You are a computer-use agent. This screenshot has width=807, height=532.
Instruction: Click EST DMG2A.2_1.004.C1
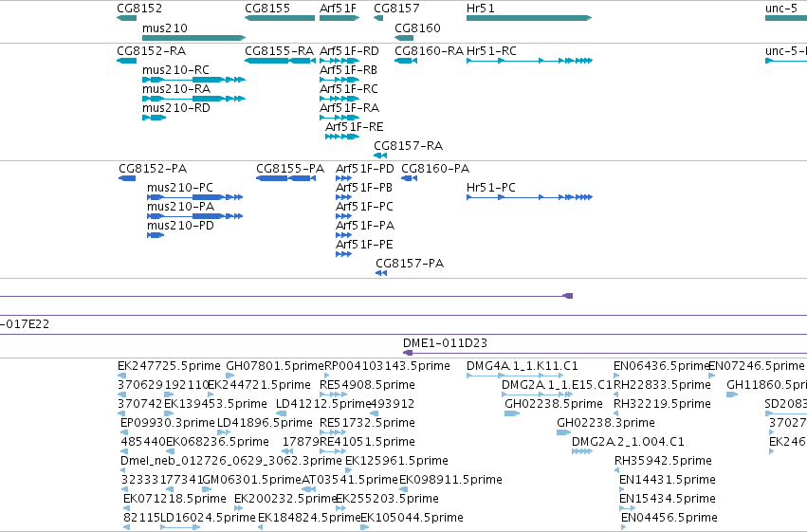click(628, 442)
